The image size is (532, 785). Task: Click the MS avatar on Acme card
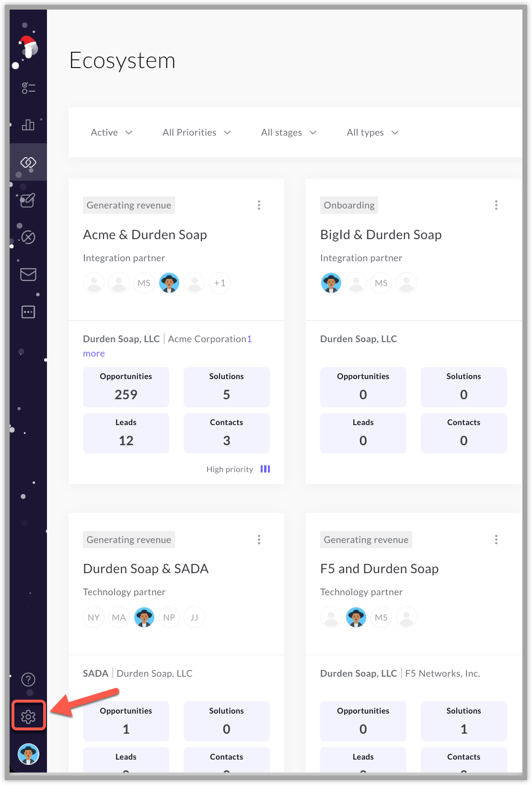click(144, 283)
